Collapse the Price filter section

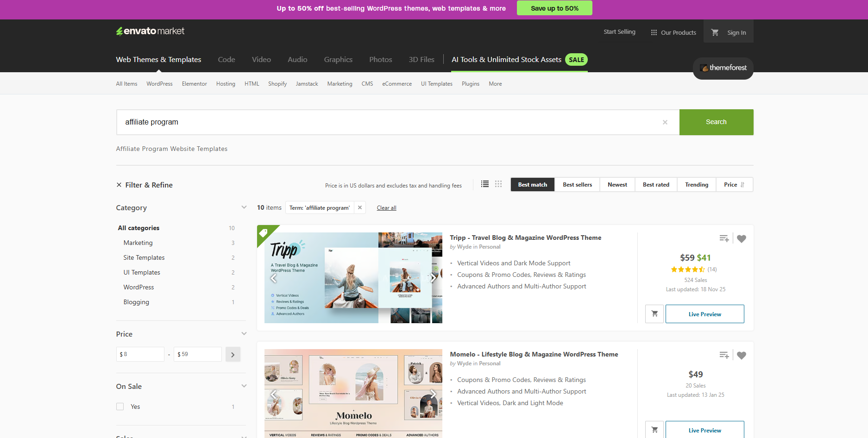pos(244,334)
